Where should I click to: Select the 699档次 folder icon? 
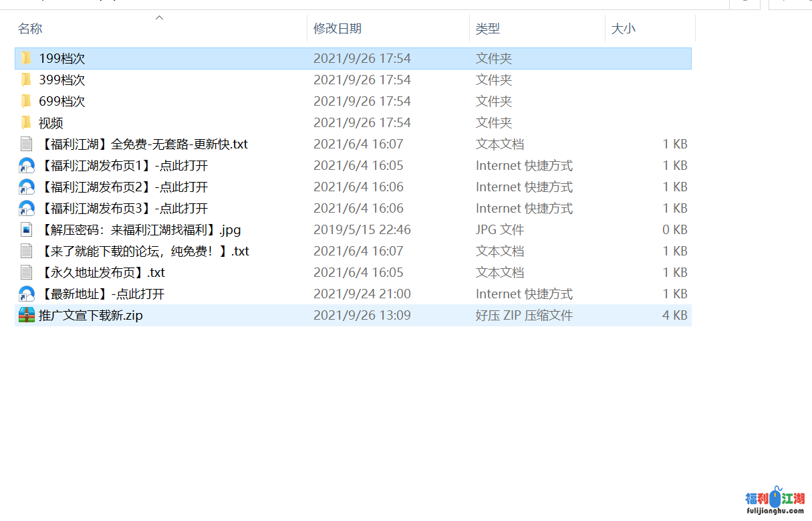click(26, 101)
